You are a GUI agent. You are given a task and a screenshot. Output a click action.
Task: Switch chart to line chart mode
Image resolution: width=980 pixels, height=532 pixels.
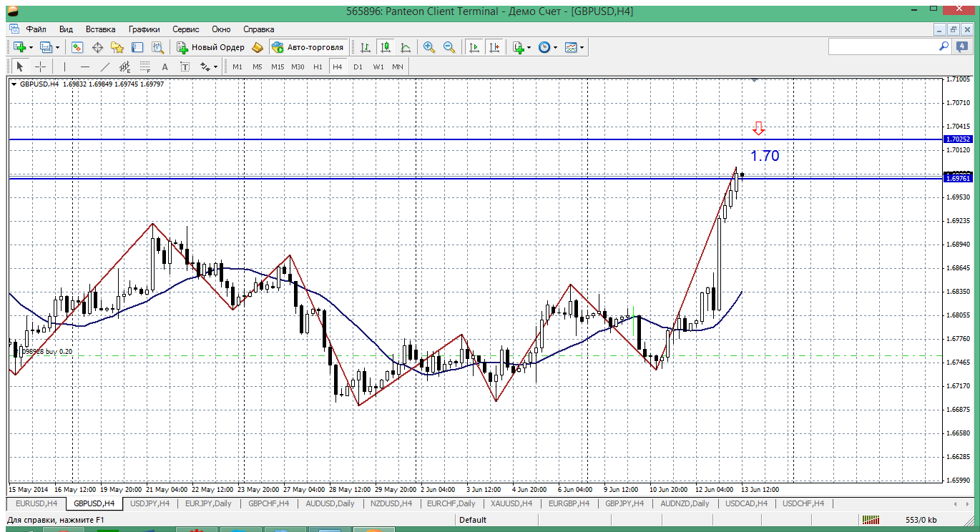tap(406, 47)
